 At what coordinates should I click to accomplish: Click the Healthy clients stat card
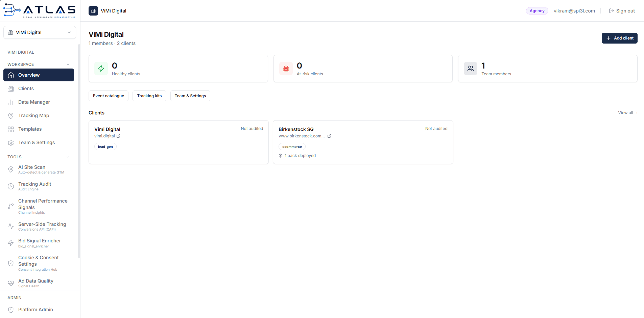tap(178, 69)
